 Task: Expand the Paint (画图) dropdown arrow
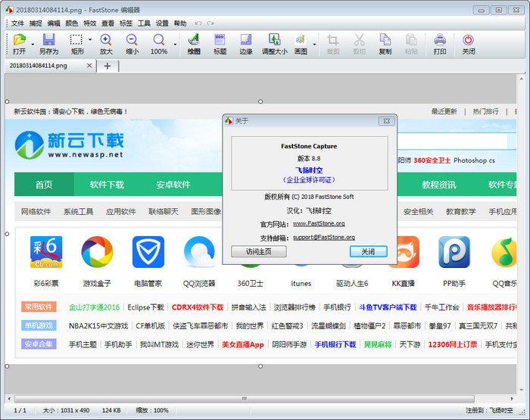click(314, 44)
